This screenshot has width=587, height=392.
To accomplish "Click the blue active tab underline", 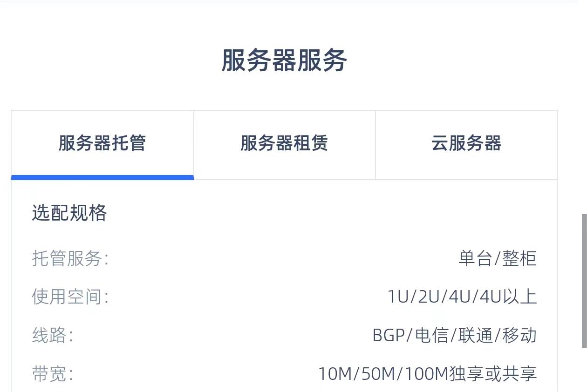I will (x=102, y=177).
